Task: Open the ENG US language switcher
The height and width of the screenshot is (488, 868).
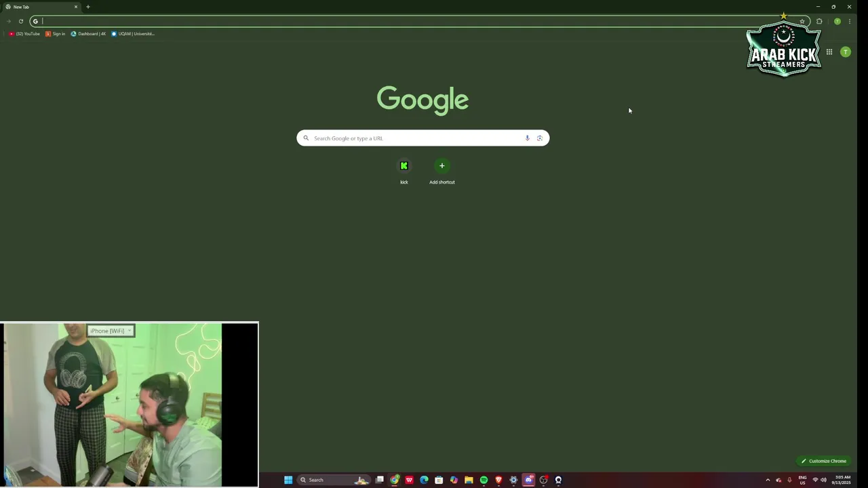Action: point(803,480)
